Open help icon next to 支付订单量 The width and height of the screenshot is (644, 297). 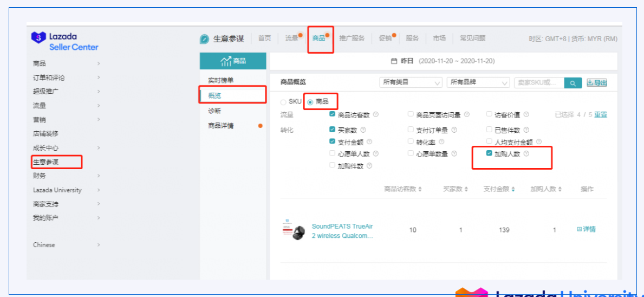point(454,130)
